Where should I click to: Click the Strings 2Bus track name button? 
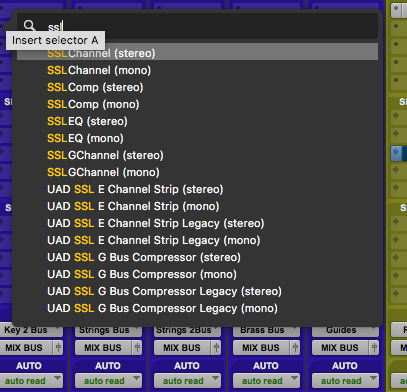tap(187, 330)
